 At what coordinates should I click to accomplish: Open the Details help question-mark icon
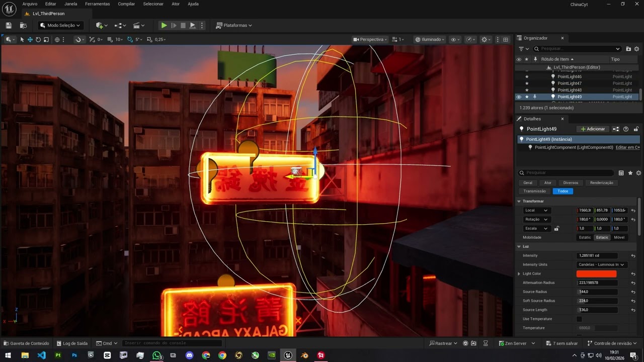pyautogui.click(x=626, y=129)
